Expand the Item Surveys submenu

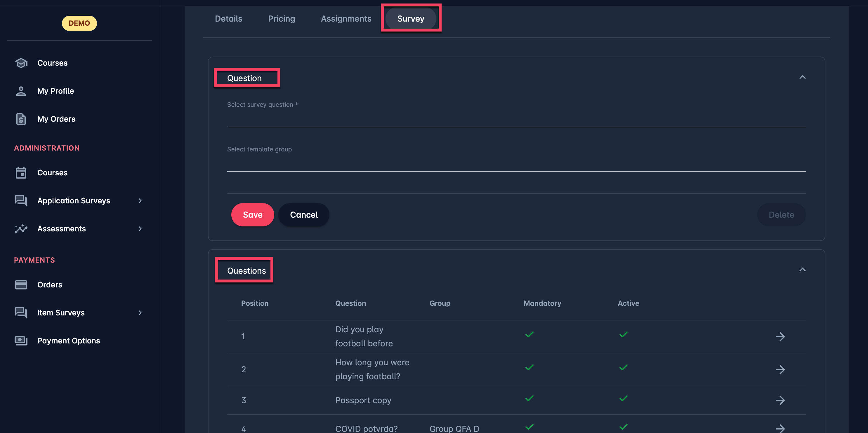(140, 313)
